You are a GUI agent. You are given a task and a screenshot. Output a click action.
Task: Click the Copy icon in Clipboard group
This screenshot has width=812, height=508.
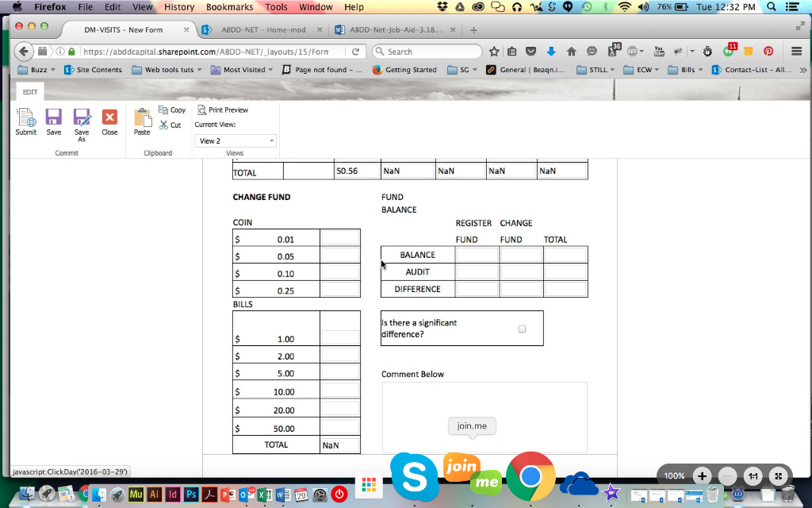coord(173,110)
